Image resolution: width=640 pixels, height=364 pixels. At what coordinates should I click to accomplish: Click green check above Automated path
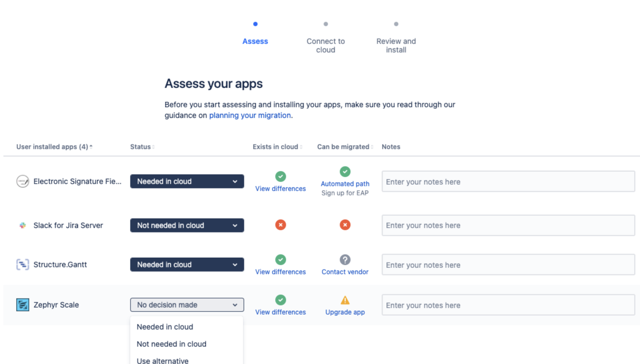click(x=345, y=172)
